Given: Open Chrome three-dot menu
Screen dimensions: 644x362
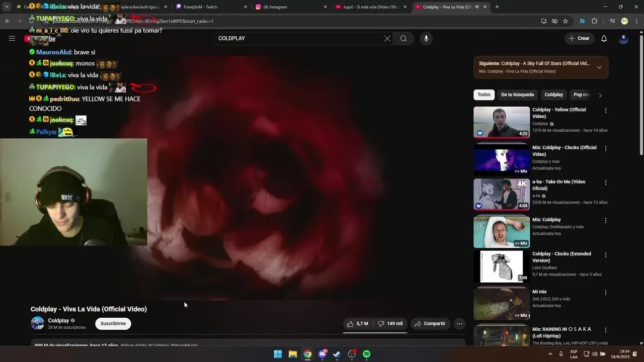Looking at the screenshot, I should coord(636,21).
